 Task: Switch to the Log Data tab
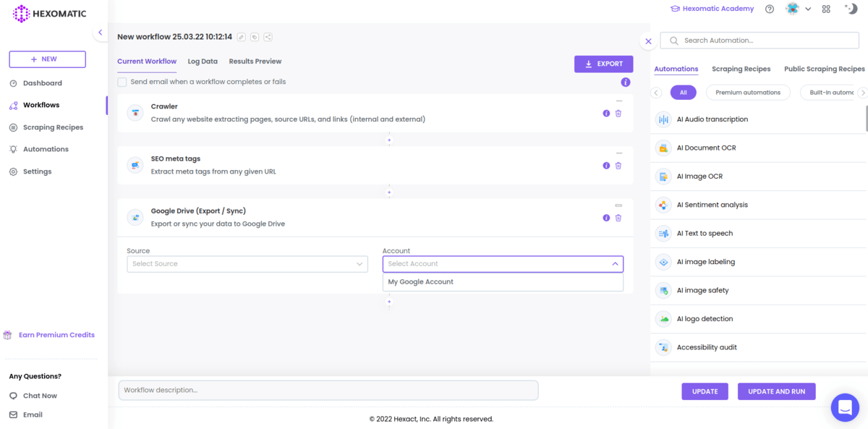[203, 61]
